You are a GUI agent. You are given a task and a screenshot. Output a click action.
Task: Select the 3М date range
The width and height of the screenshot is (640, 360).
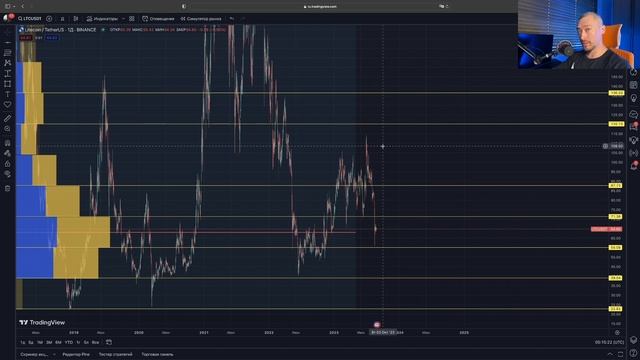point(49,342)
